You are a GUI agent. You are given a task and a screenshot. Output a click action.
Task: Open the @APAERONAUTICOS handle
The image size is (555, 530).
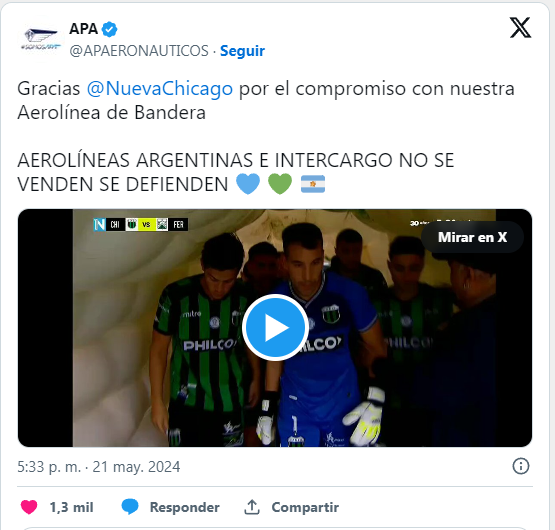click(x=139, y=51)
